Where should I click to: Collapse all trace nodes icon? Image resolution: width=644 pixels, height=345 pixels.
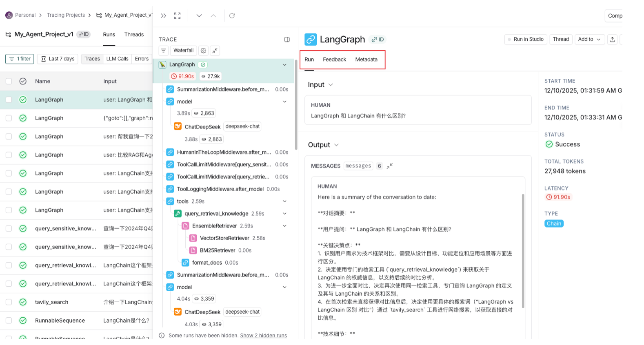point(215,51)
